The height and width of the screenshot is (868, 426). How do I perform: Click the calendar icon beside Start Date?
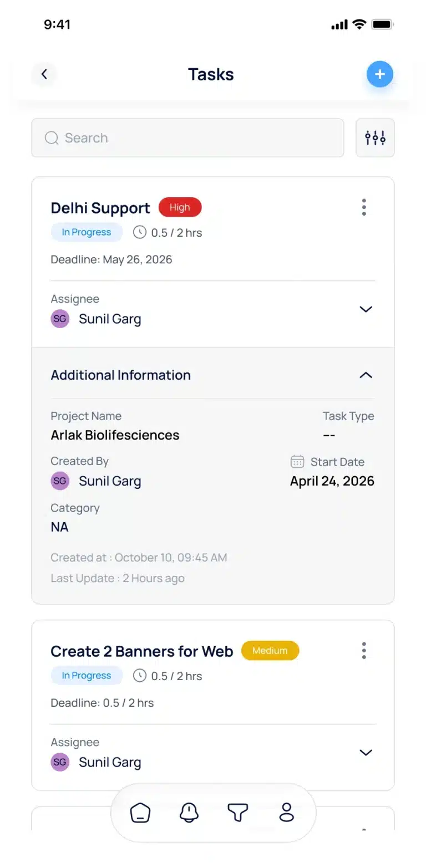297,461
